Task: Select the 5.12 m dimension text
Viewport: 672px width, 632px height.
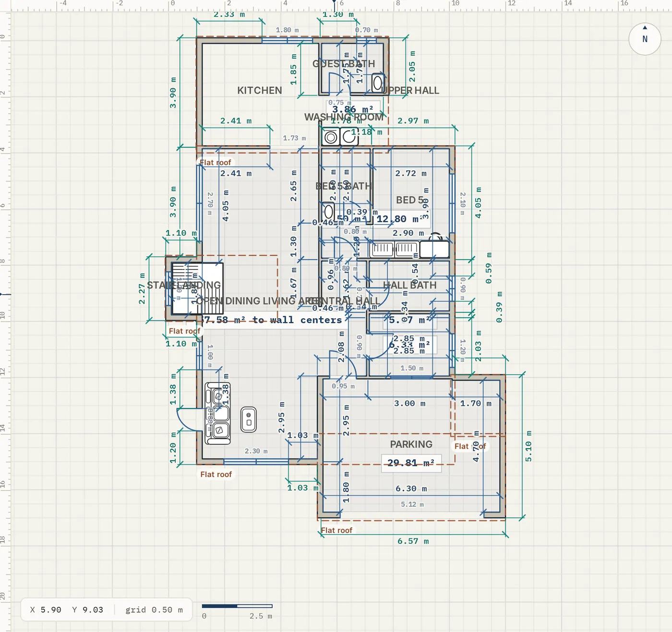Action: point(412,504)
